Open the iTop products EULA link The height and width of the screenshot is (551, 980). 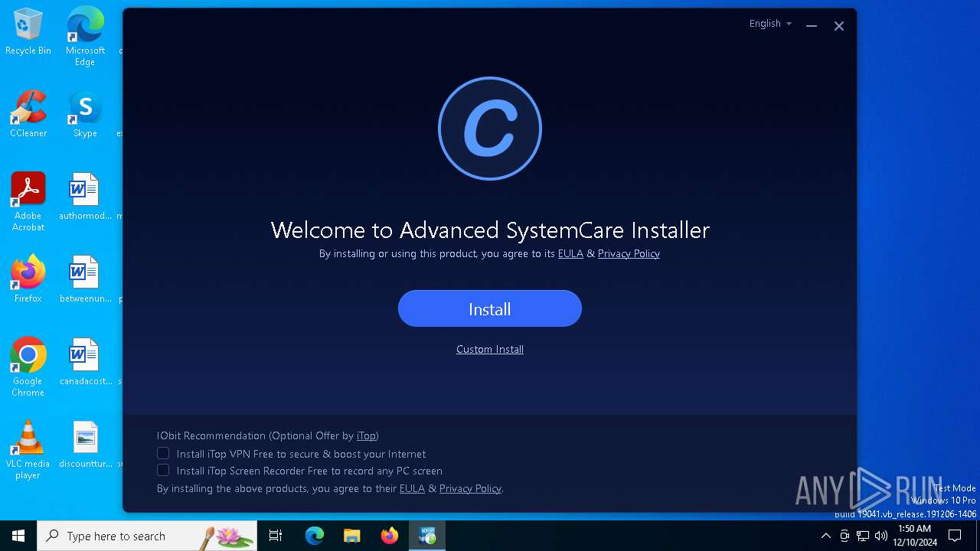coord(412,488)
